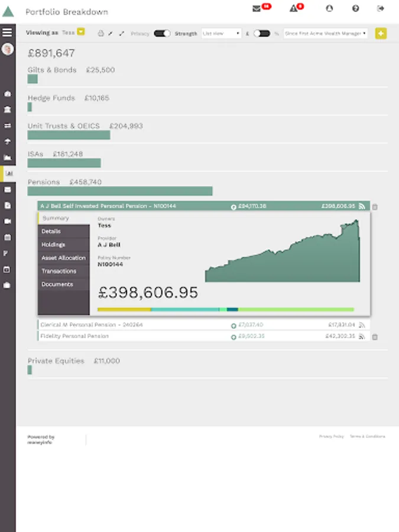Image resolution: width=399 pixels, height=532 pixels.
Task: Click the yellow plus add button
Action: click(381, 33)
